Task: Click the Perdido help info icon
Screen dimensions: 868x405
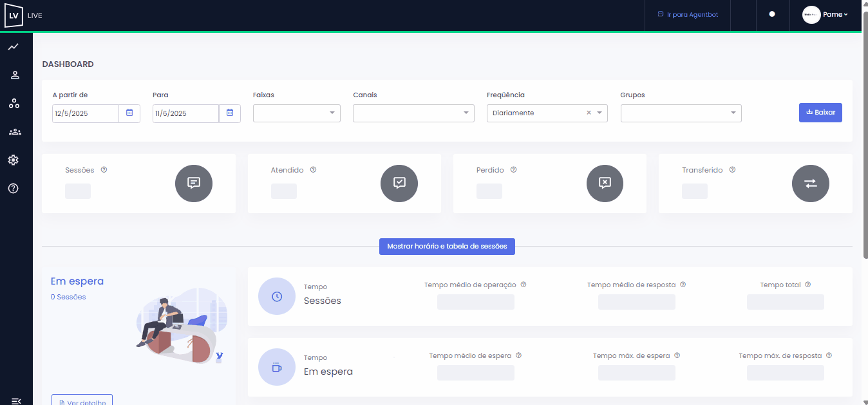Action: (513, 170)
